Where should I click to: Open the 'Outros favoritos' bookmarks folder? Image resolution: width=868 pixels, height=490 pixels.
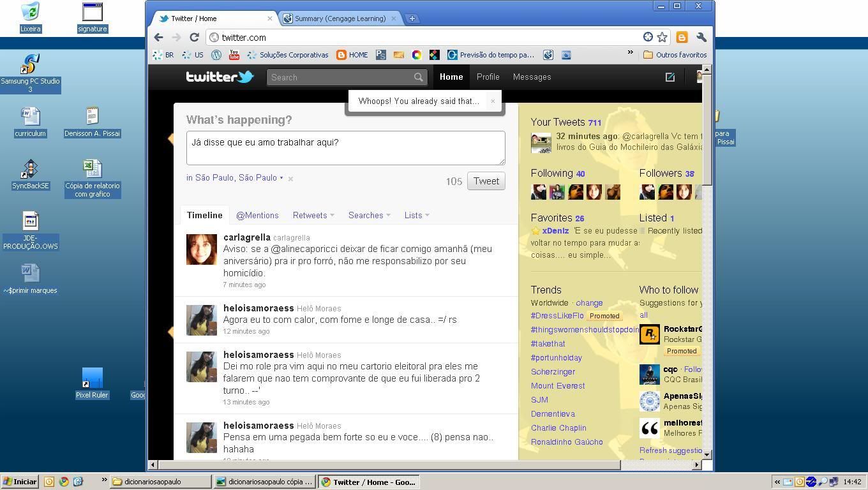pyautogui.click(x=675, y=55)
